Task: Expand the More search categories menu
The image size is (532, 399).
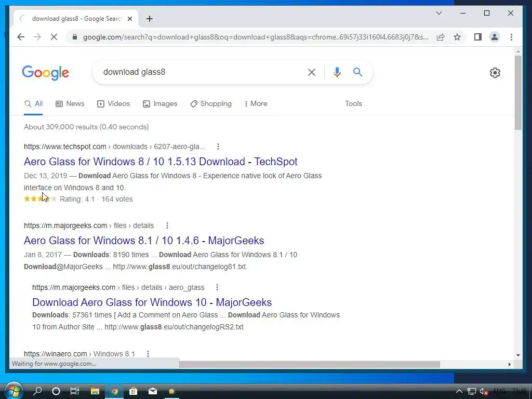Action: coord(256,104)
